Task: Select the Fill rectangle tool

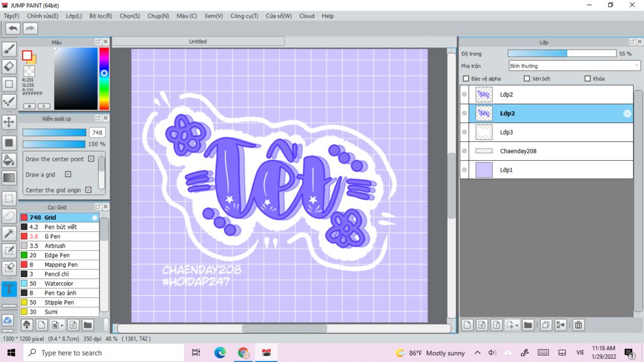Action: [9, 143]
